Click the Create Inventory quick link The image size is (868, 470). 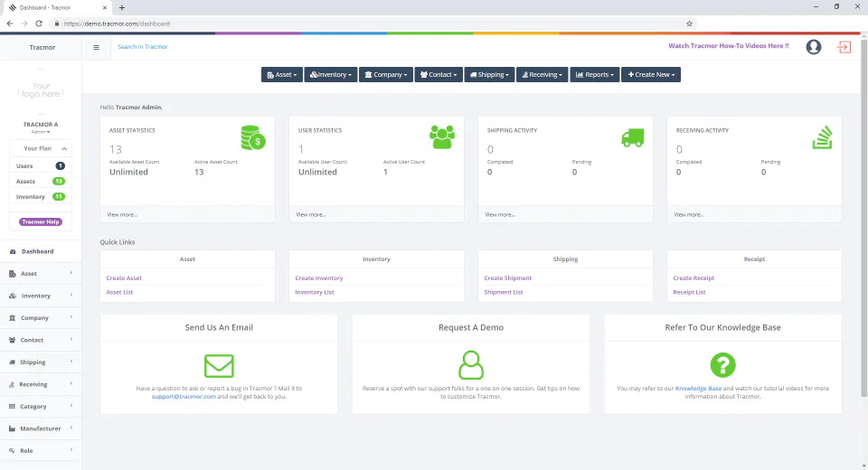[x=319, y=277]
